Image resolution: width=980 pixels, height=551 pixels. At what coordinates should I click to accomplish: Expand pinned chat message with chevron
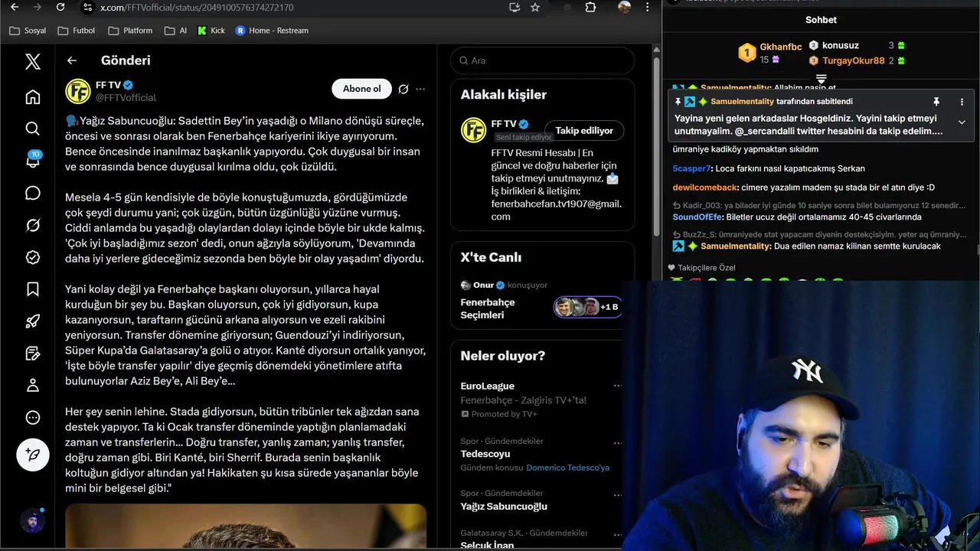click(x=962, y=122)
